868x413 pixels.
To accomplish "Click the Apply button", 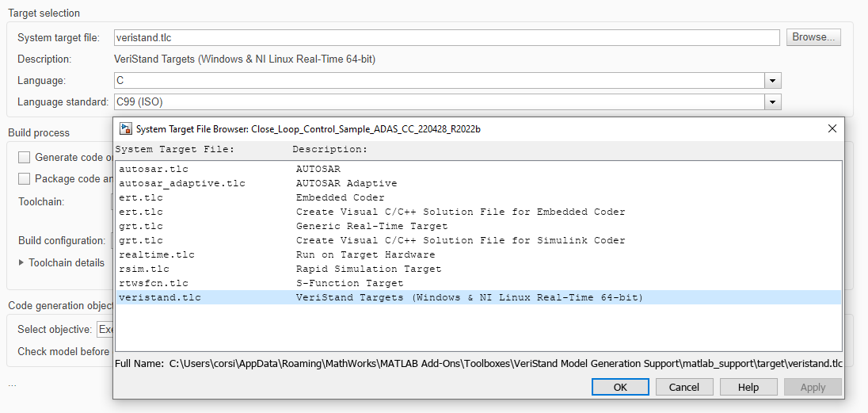I will point(813,387).
